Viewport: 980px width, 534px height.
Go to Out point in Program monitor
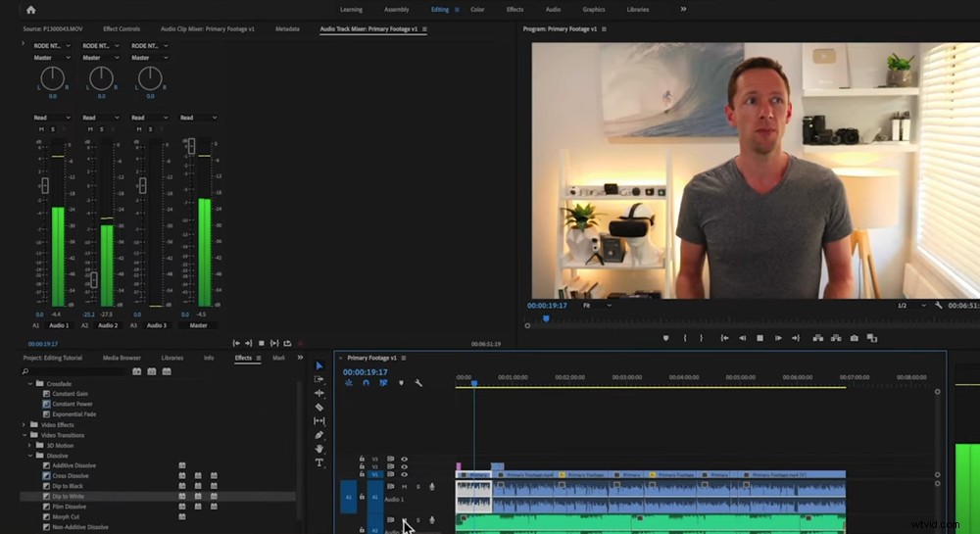[796, 338]
